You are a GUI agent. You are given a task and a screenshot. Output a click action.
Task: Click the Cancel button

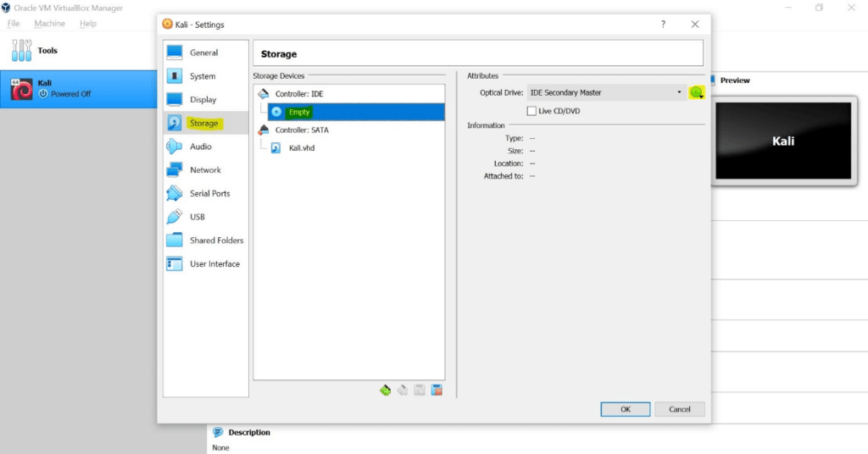[x=679, y=409]
